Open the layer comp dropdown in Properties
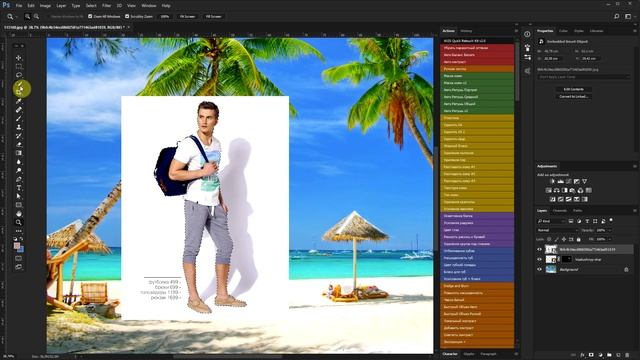640x360 pixels. pos(584,77)
